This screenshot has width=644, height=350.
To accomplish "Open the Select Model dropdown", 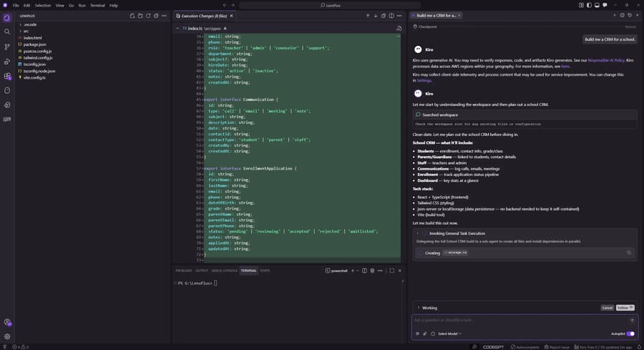I will point(449,334).
